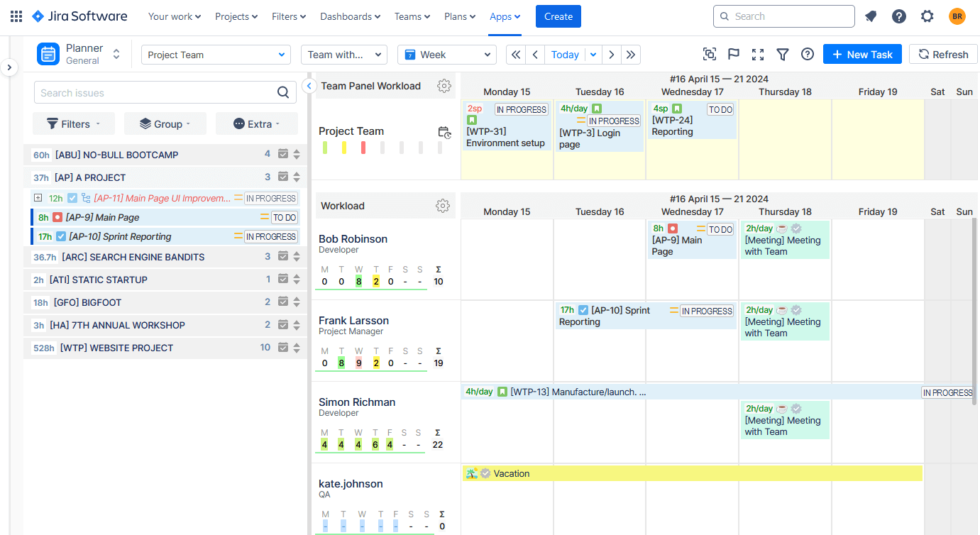This screenshot has width=980, height=535.
Task: Open Dashboards menu
Action: point(351,16)
